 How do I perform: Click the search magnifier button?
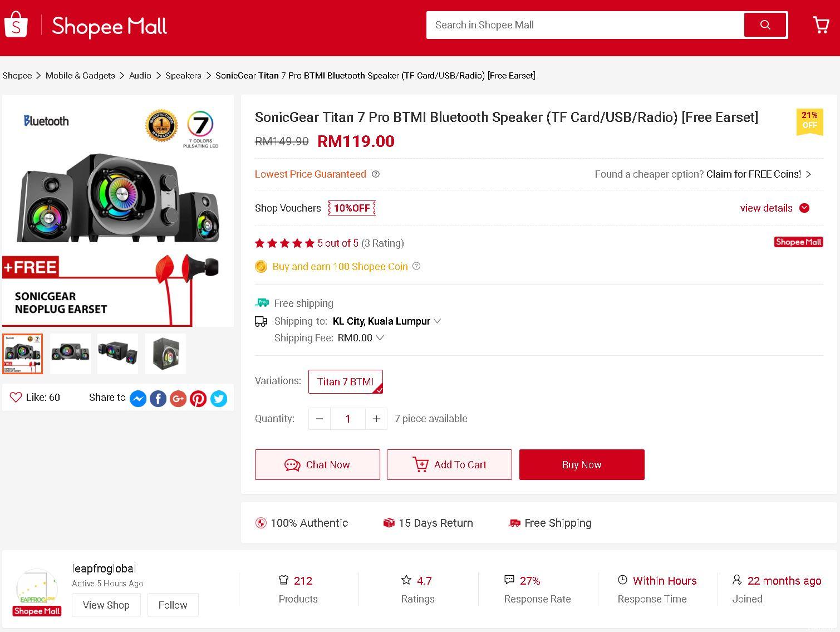coord(765,25)
